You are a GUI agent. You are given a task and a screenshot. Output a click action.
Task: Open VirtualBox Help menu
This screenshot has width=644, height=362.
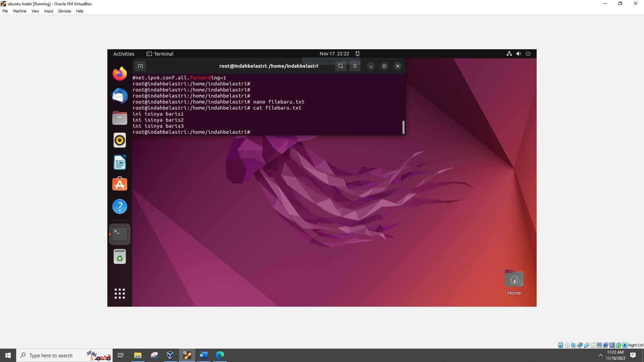point(79,11)
